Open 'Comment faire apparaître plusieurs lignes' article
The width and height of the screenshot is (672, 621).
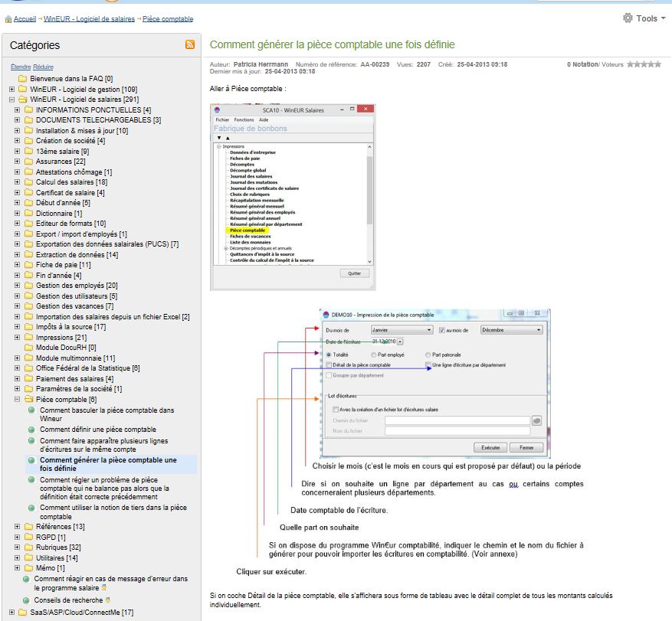(x=104, y=445)
